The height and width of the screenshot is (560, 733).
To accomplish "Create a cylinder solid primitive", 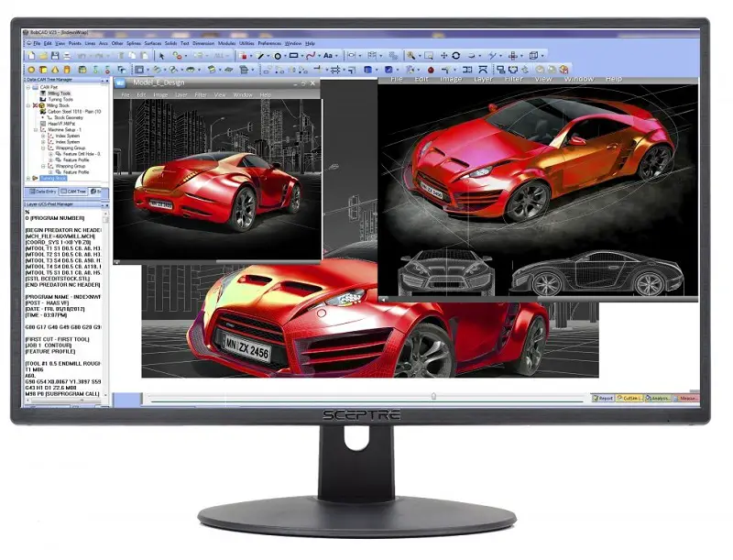I will click(67, 70).
